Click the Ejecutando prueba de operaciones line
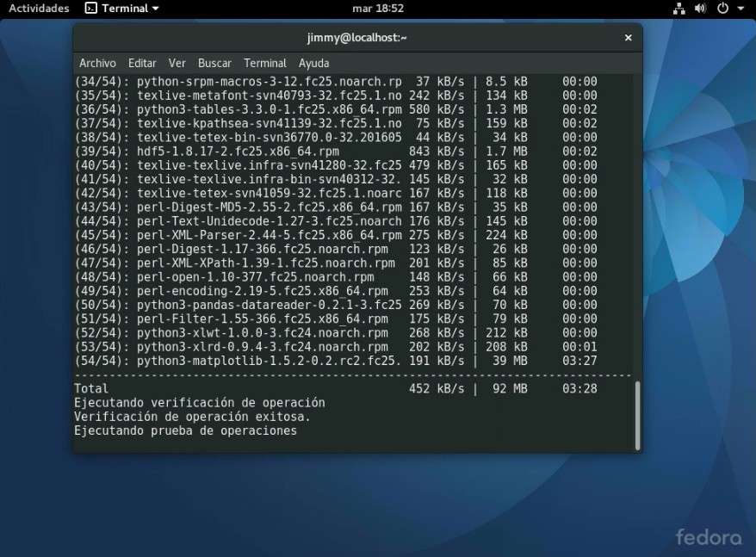The width and height of the screenshot is (756, 557). 185,430
